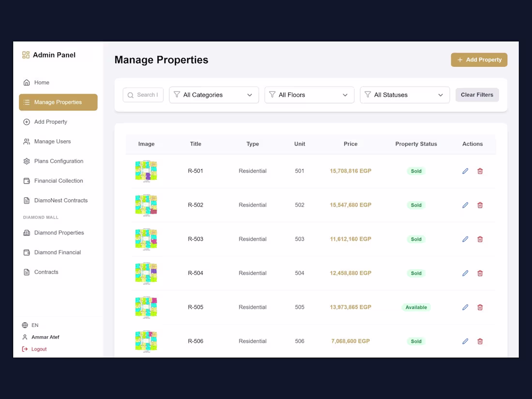Click unit number 504
The width and height of the screenshot is (532, 399).
(299, 273)
